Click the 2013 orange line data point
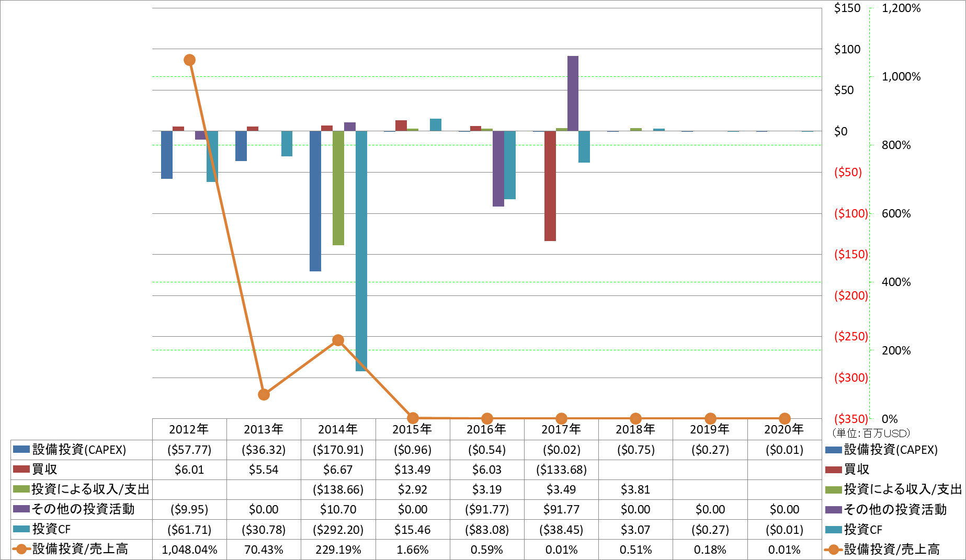The height and width of the screenshot is (560, 966). [264, 394]
